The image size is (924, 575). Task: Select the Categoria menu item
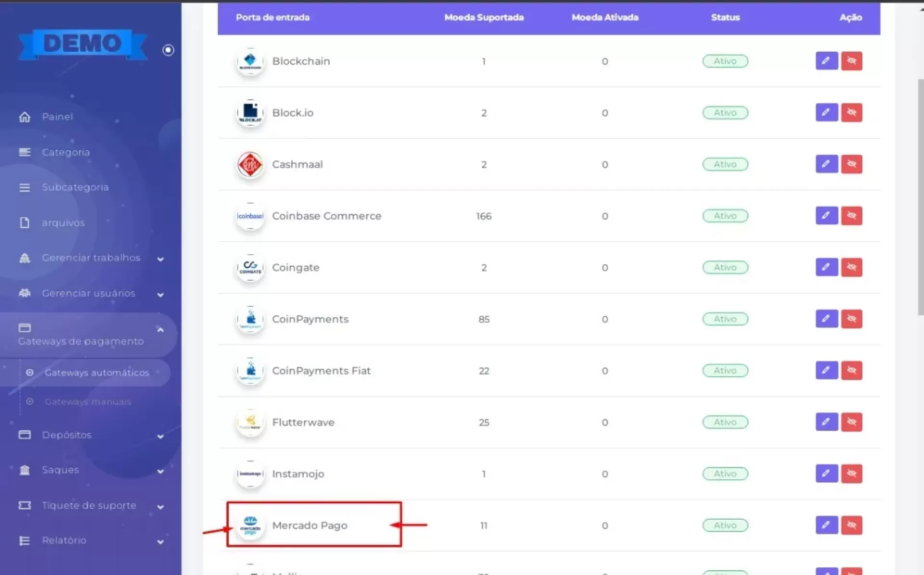pyautogui.click(x=65, y=153)
